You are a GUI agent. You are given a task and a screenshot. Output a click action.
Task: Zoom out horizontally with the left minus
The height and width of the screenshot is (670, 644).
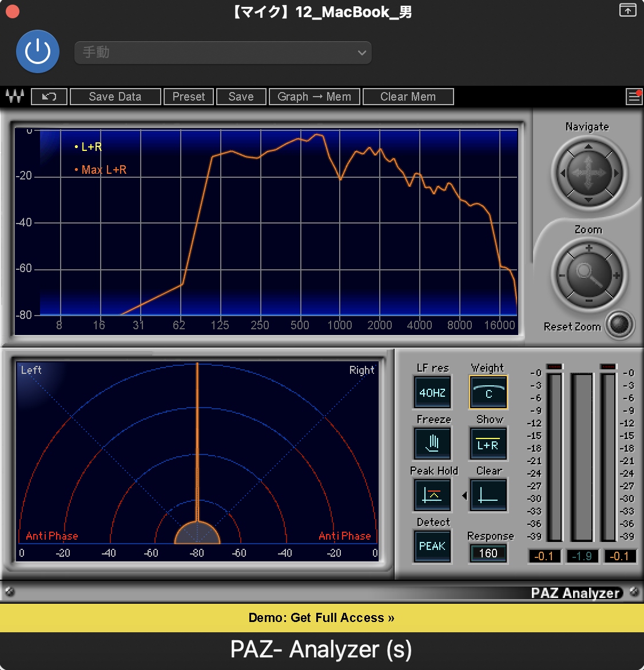coord(562,276)
